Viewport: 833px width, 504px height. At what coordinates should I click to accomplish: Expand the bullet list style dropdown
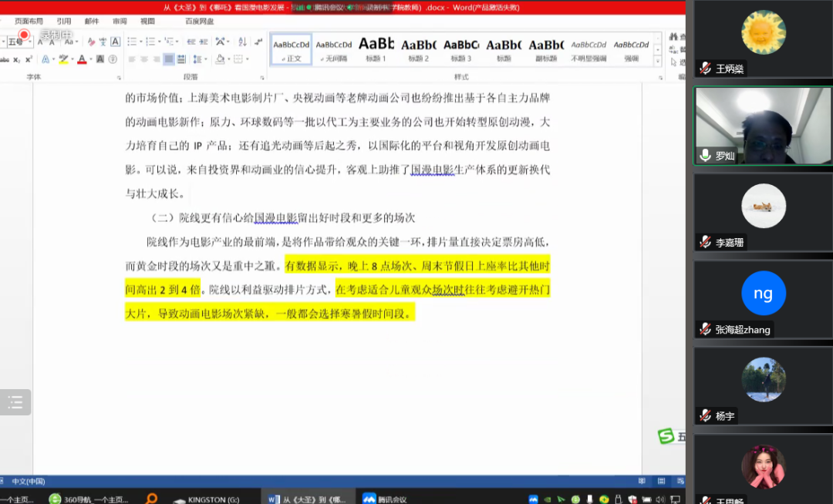coord(141,42)
